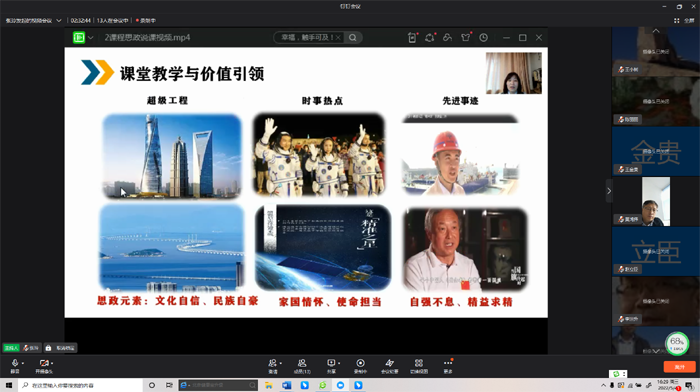Mute the microphone in the meeting toolbar
This screenshot has width=700, height=392.
tap(15, 366)
